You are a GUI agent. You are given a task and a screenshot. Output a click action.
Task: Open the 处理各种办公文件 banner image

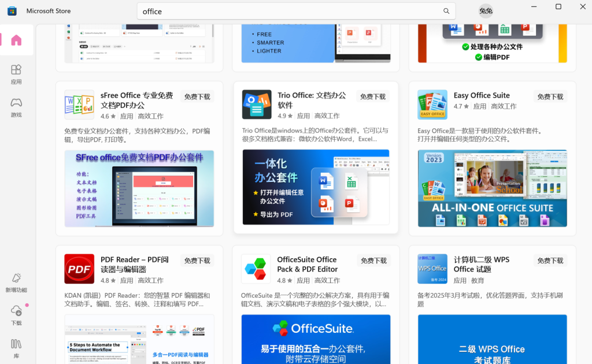coord(493,43)
